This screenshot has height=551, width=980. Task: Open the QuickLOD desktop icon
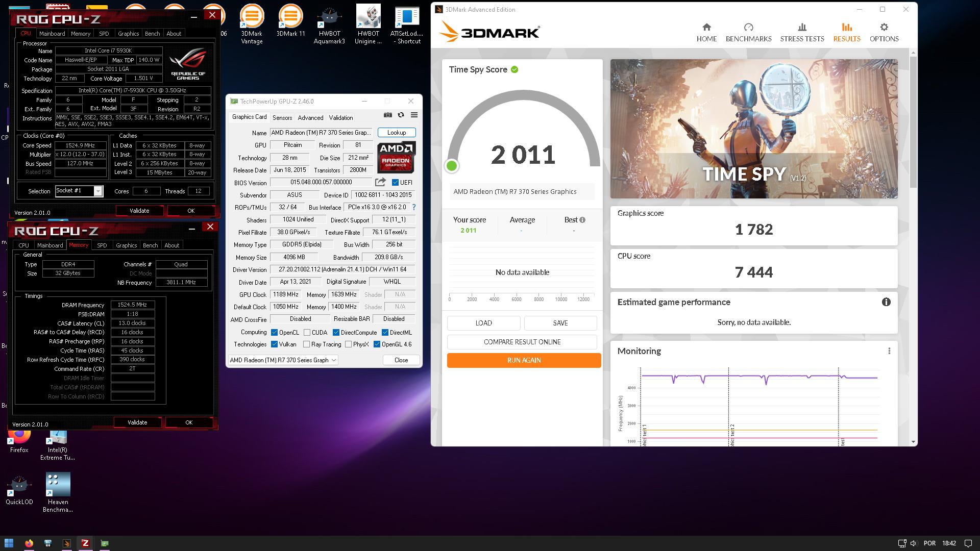tap(19, 490)
